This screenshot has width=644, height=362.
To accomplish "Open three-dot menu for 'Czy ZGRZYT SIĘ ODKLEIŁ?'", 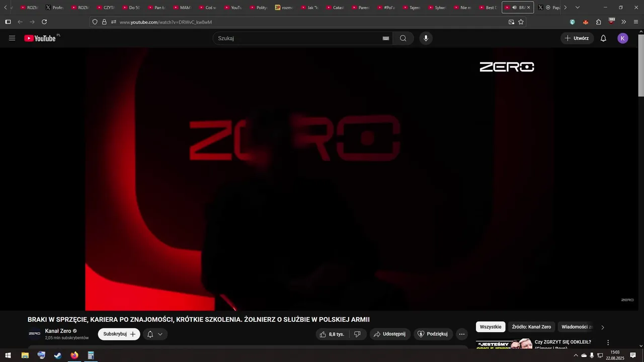I will tap(608, 342).
